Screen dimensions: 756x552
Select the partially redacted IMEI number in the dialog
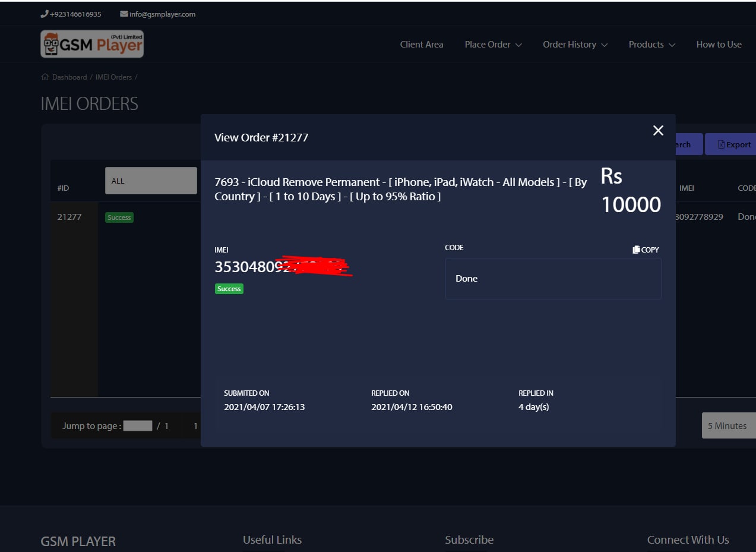(283, 267)
